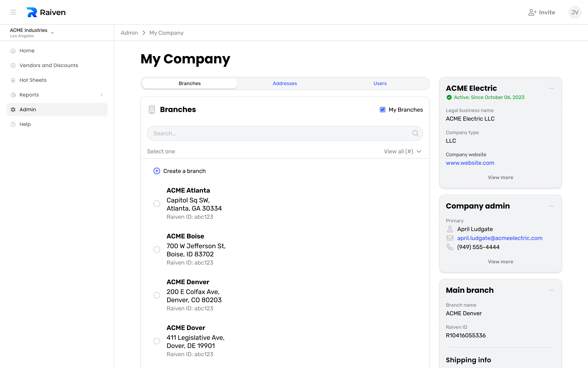Click the search magnifier icon
This screenshot has height=368, width=588.
coord(415,133)
